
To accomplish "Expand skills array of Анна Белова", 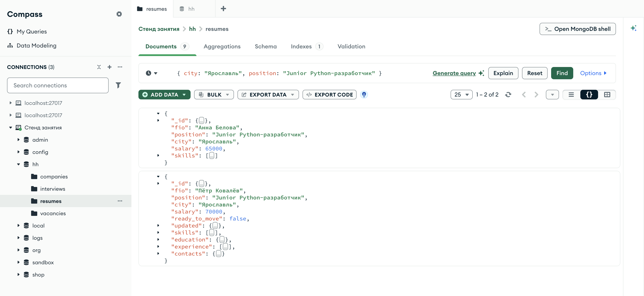I will (x=158, y=155).
